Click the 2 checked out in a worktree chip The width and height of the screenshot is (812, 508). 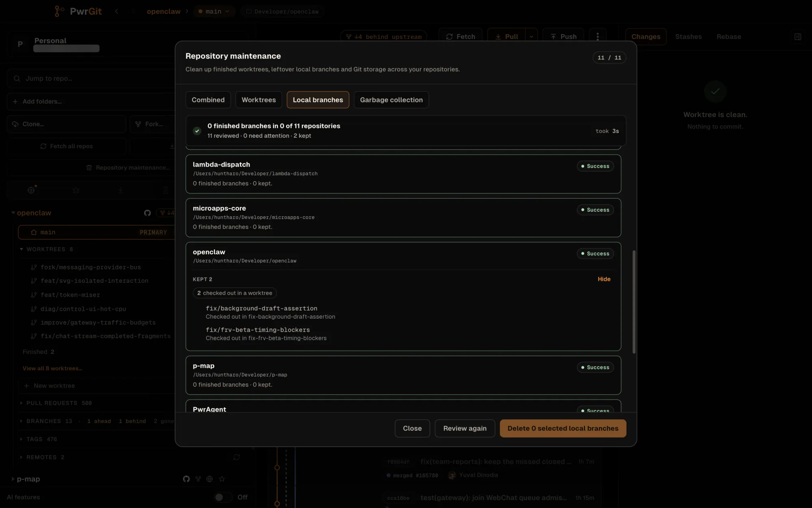(235, 293)
